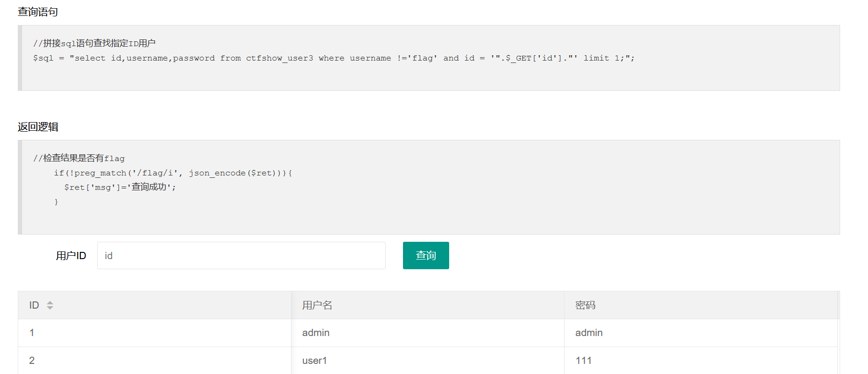Click the preg_match code line

173,173
